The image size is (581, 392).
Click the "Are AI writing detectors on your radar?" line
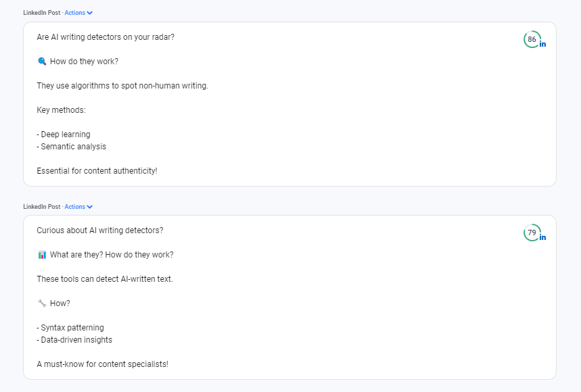(106, 37)
